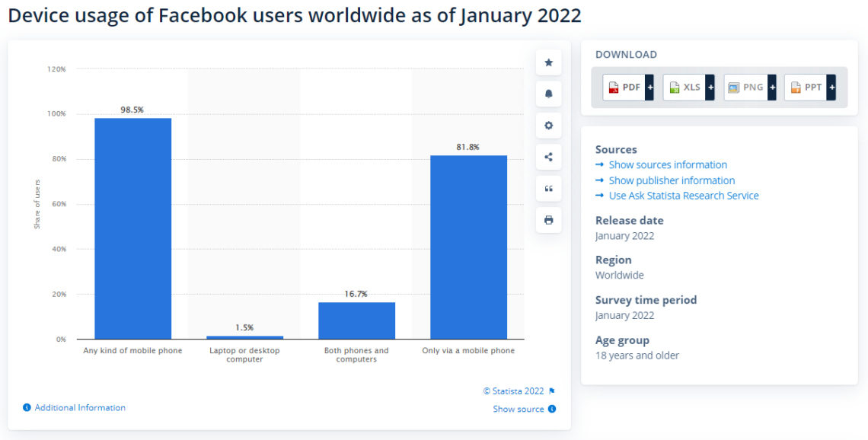Click the flag icon beside Statista 2022
This screenshot has height=440, width=868.
pyautogui.click(x=551, y=391)
